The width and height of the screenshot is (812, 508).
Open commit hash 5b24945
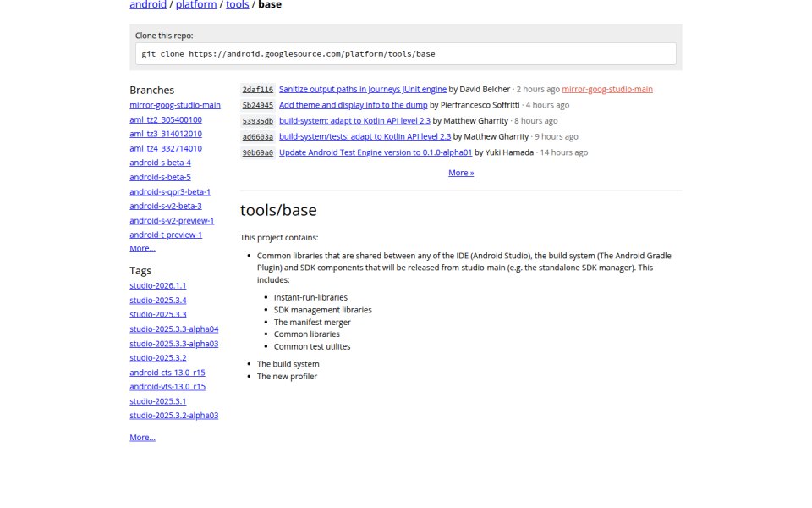point(257,105)
